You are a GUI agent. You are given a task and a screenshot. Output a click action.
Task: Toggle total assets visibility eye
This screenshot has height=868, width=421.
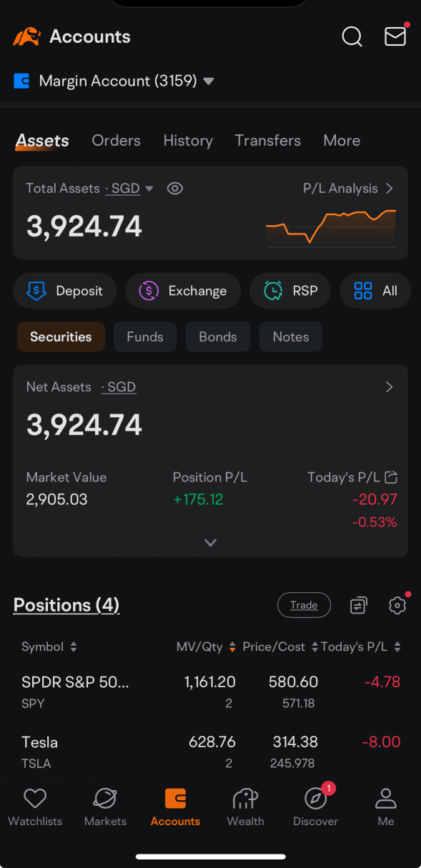(x=175, y=189)
